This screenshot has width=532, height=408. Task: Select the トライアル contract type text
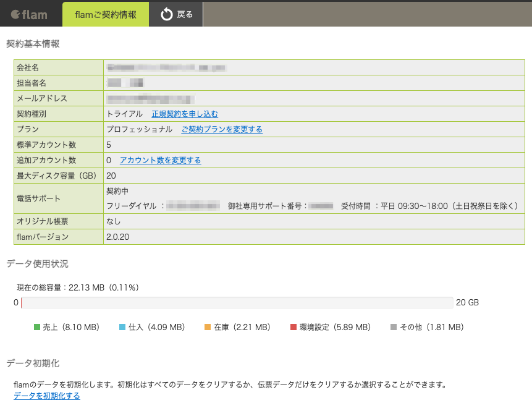(125, 114)
